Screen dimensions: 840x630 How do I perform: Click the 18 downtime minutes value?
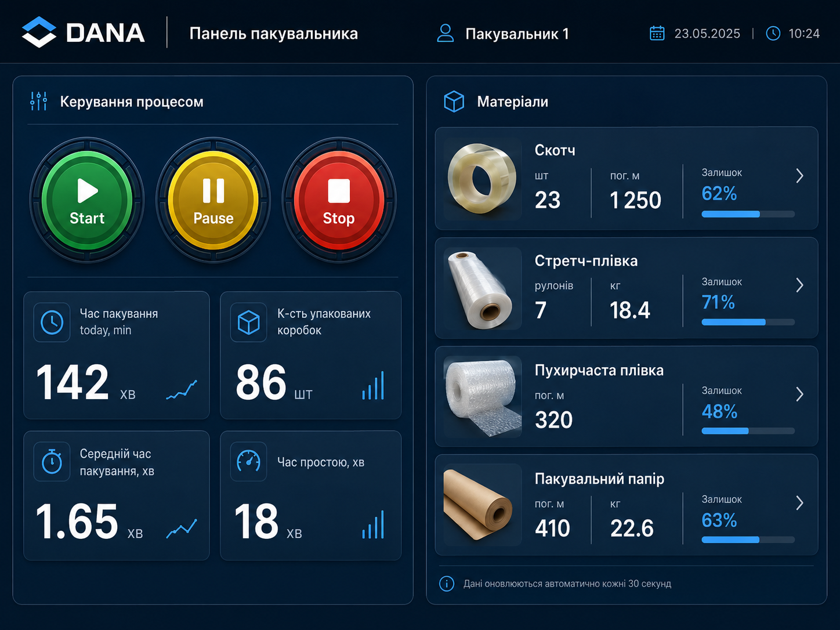click(x=256, y=522)
